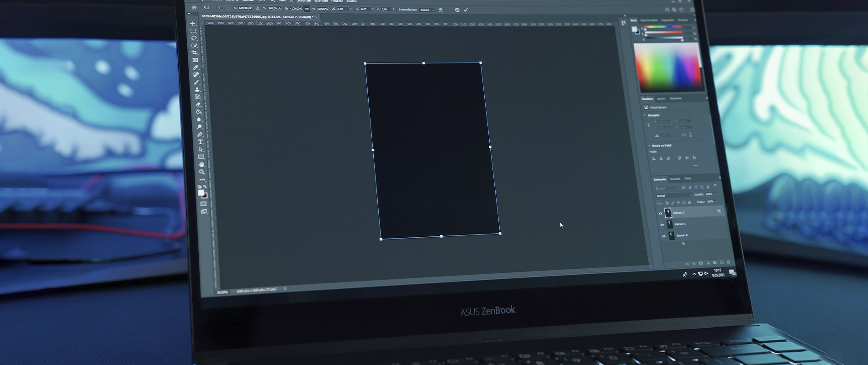The image size is (868, 365).
Task: Toggle visibility of Katman 1 layer
Action: pyautogui.click(x=662, y=224)
